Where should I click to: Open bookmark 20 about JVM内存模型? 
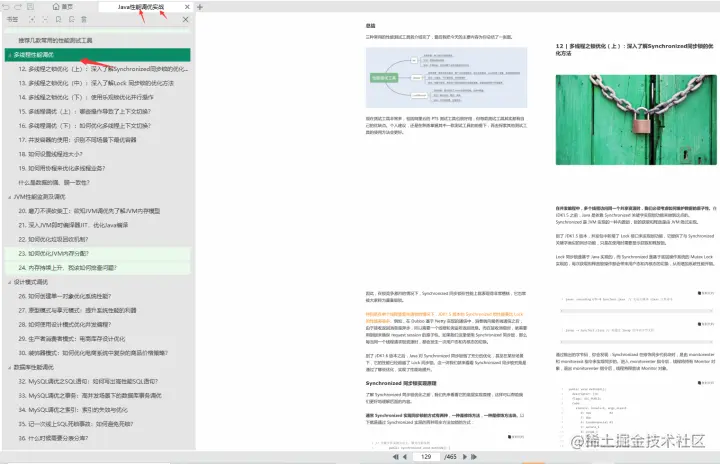tap(89, 211)
